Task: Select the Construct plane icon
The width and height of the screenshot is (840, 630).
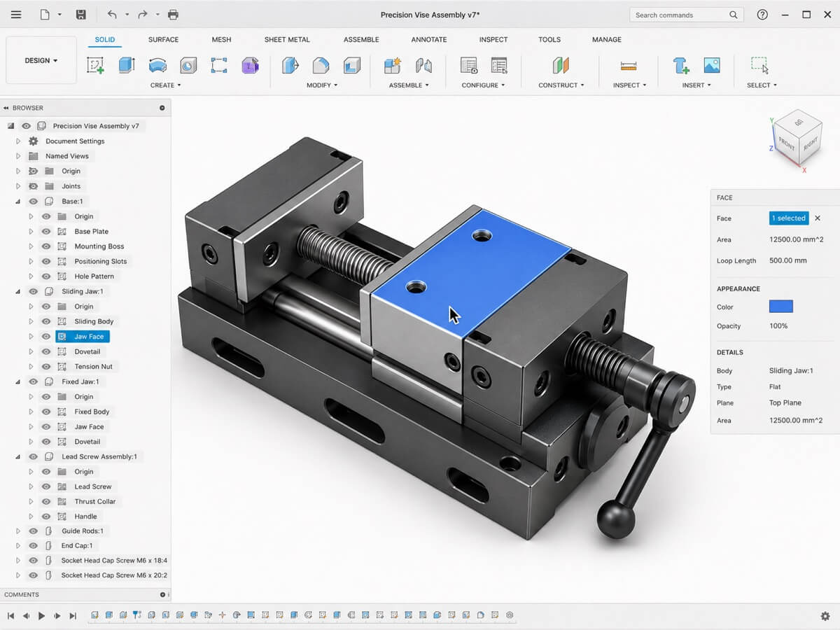Action: [561, 66]
